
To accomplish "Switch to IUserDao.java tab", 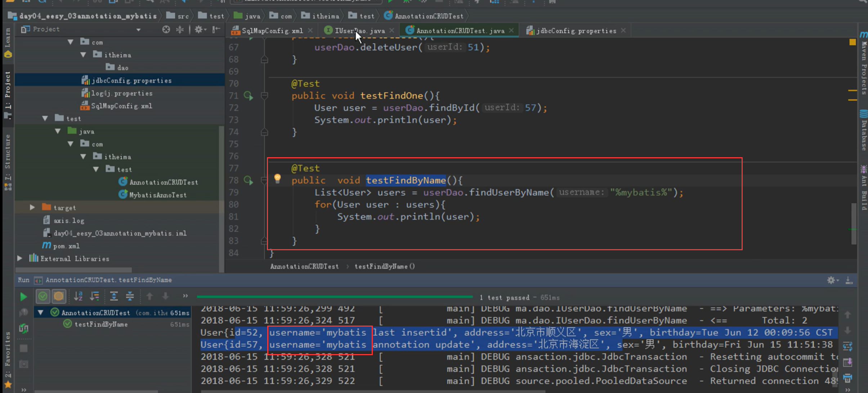I will click(359, 31).
